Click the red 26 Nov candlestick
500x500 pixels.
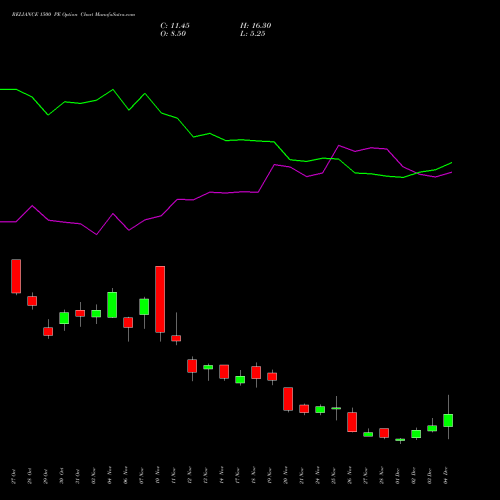[352, 422]
